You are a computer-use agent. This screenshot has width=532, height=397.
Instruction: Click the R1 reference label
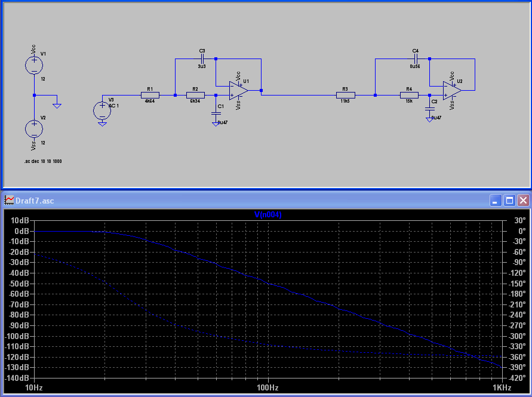[150, 89]
